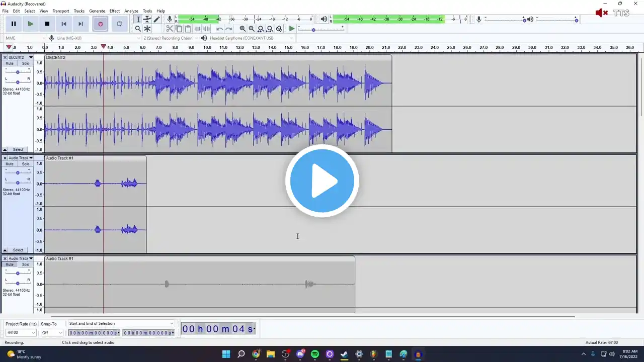The width and height of the screenshot is (644, 362).
Task: Open the Effect menu
Action: click(x=115, y=11)
